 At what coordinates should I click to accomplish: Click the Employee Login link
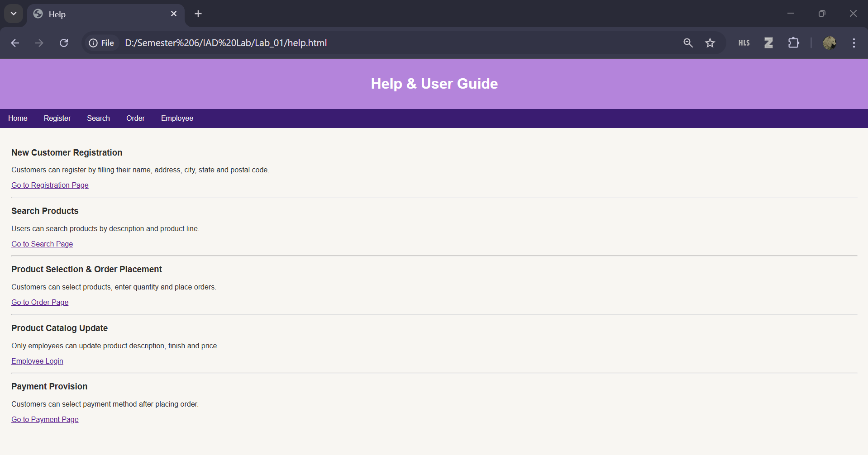tap(37, 361)
